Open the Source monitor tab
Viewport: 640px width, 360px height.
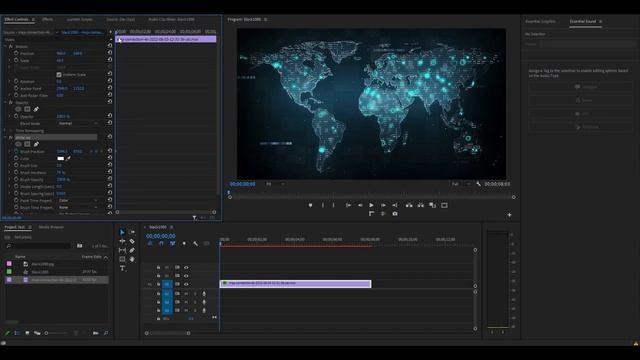coord(120,19)
